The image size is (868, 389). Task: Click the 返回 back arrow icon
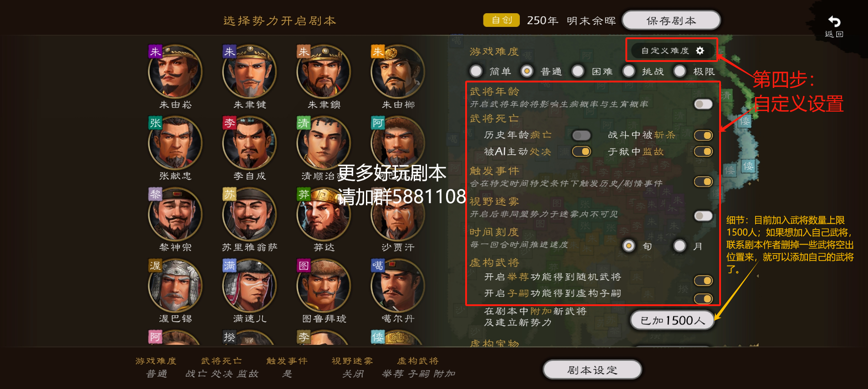point(834,21)
